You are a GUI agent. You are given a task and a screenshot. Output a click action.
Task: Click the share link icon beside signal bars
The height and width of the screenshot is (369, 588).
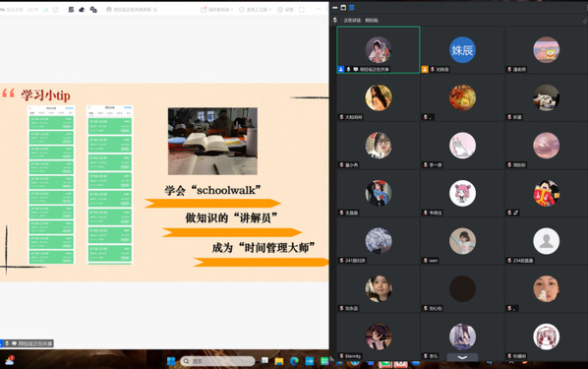pos(56,10)
